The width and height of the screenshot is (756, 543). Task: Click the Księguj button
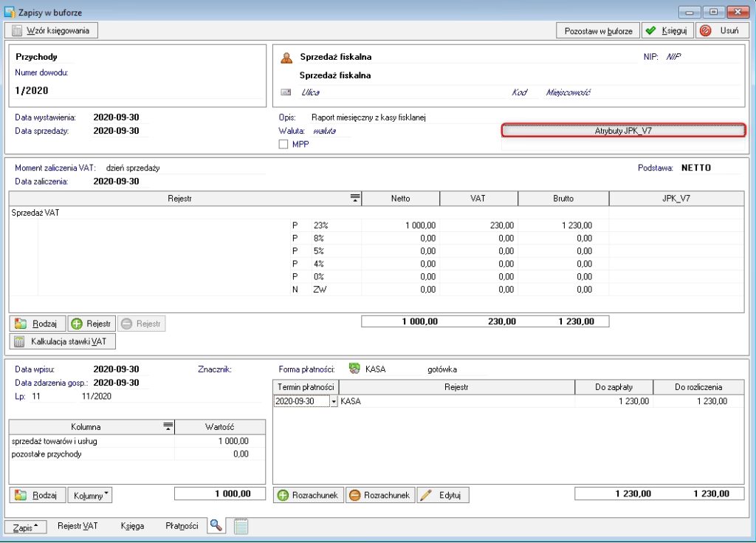tap(666, 30)
